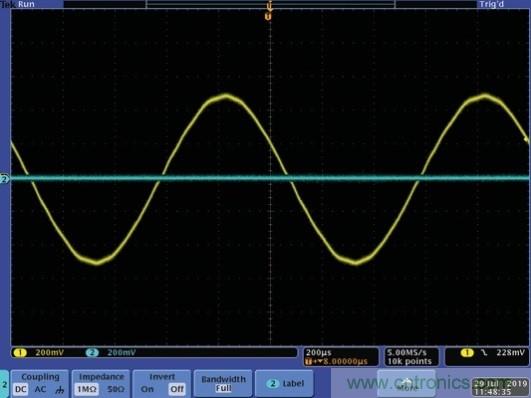Select 1MΩ impedance
531x398 pixels.
(86, 390)
